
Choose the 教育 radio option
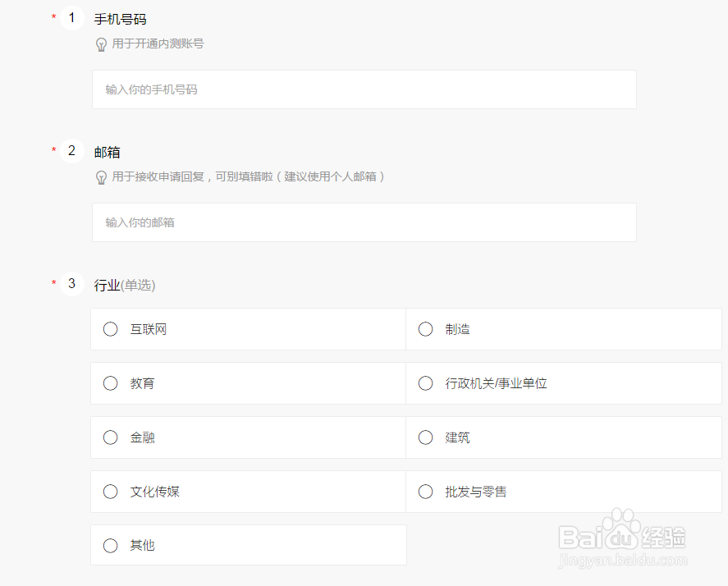(x=111, y=383)
